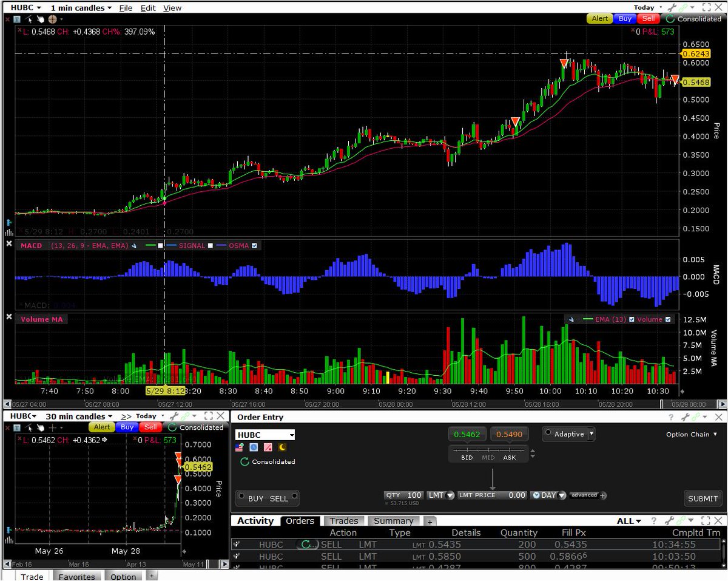This screenshot has width=728, height=581.
Task: Click the moon icon under Order Entry symbol
Action: point(282,447)
